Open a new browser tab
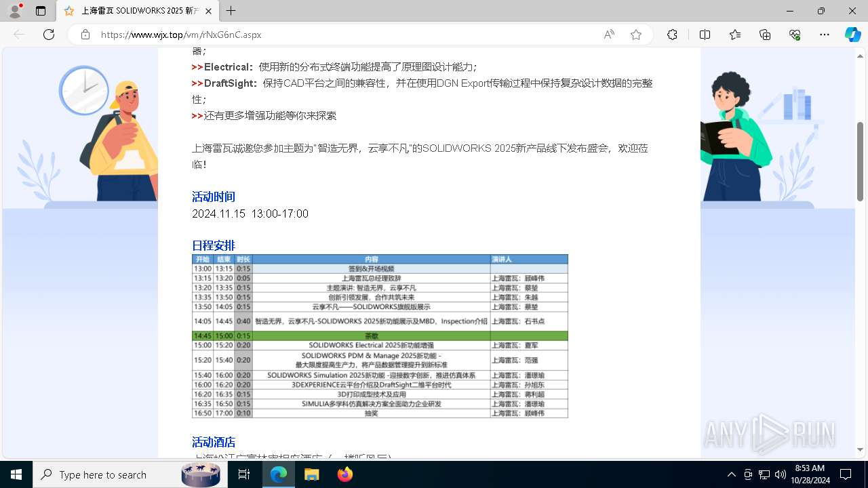Viewport: 868px width, 488px height. point(231,11)
